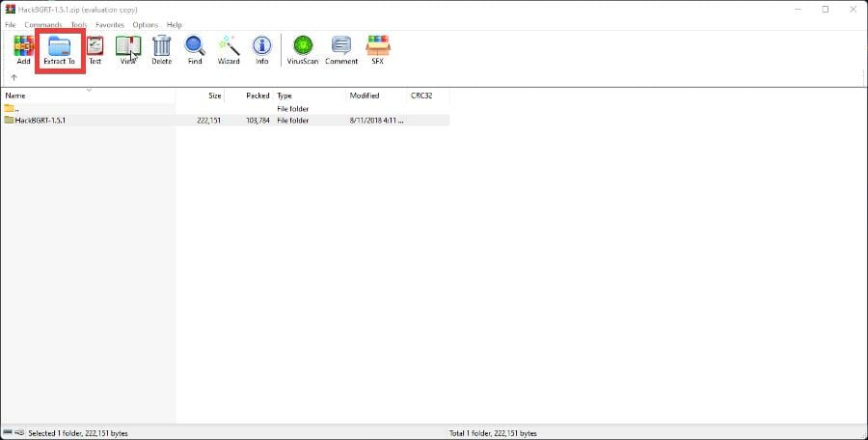Show archive Info
This screenshot has width=868, height=440.
(261, 45)
